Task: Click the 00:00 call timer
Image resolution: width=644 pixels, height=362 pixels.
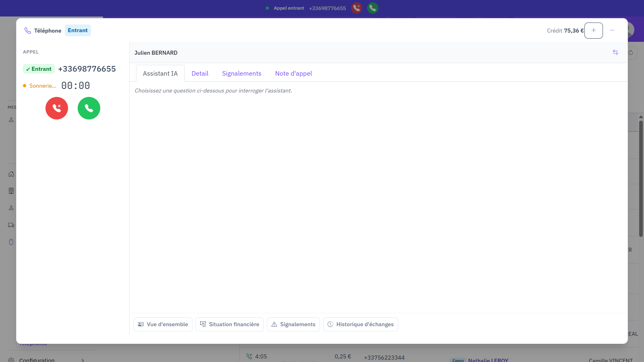Action: [76, 86]
